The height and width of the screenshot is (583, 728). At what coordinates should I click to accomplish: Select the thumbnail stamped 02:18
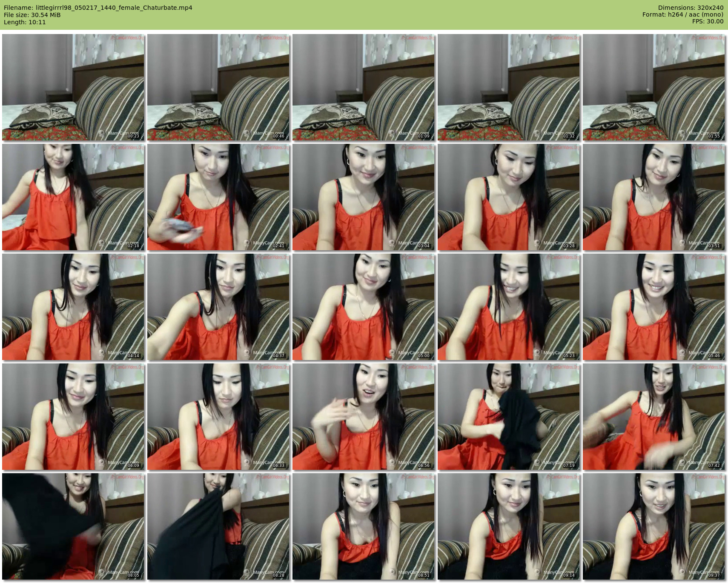[73, 197]
